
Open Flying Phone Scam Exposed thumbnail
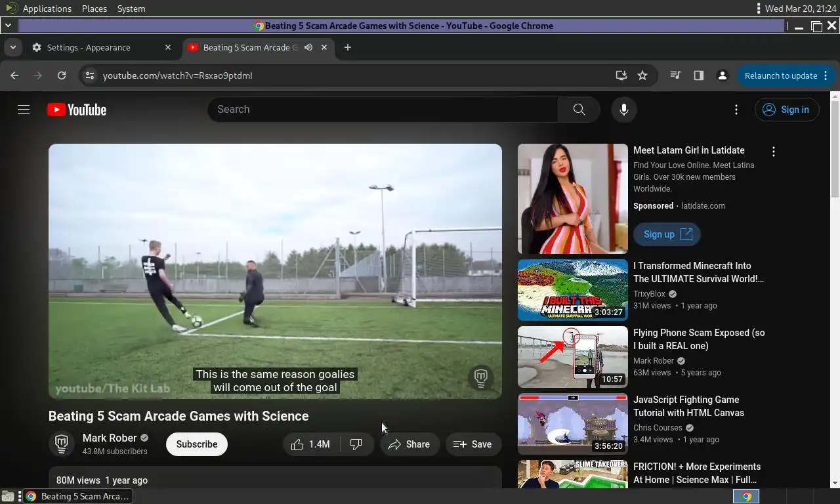[573, 357]
